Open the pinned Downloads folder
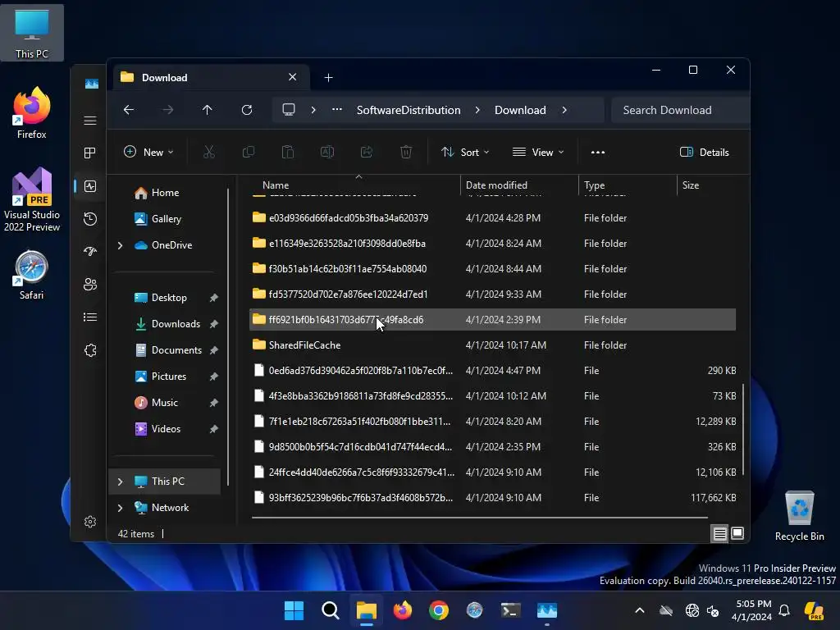 (176, 324)
